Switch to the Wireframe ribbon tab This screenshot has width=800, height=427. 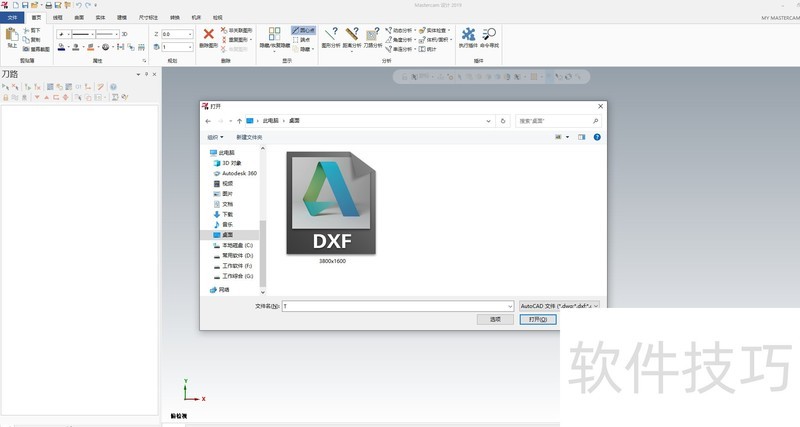pyautogui.click(x=58, y=17)
